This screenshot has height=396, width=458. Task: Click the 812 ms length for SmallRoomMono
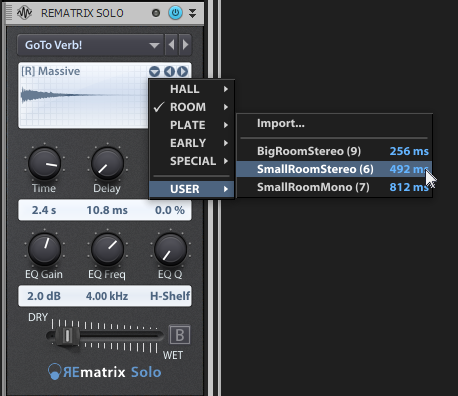(x=409, y=187)
